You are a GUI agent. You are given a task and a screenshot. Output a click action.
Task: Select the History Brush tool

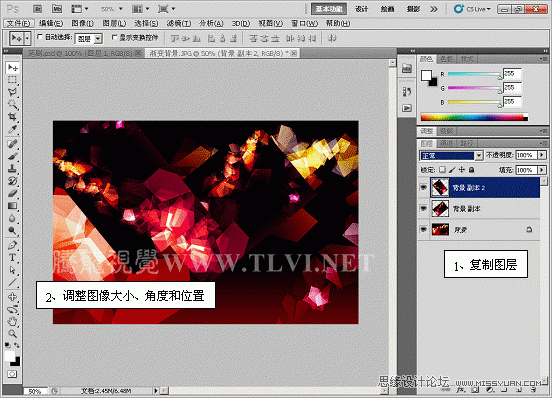[13, 181]
